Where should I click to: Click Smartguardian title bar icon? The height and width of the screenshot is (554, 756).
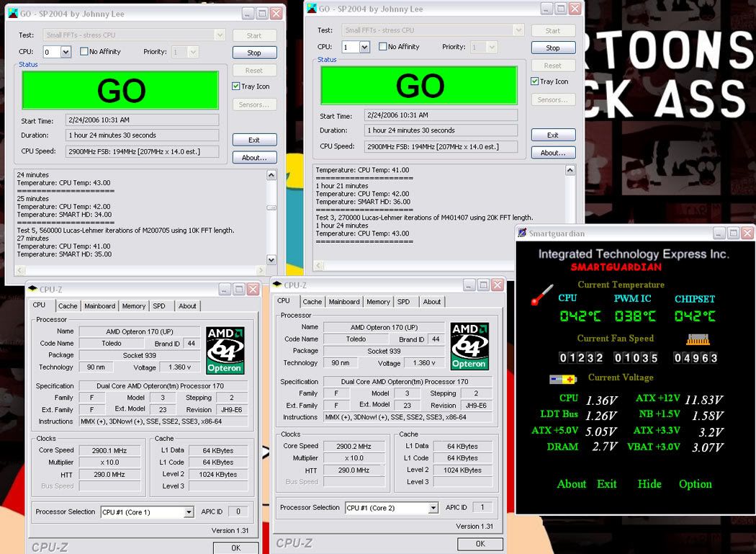pos(522,233)
